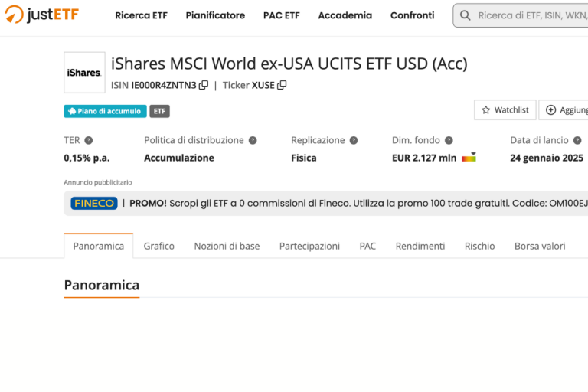
Task: Click the Dim. fondo help icon
Action: (x=449, y=140)
